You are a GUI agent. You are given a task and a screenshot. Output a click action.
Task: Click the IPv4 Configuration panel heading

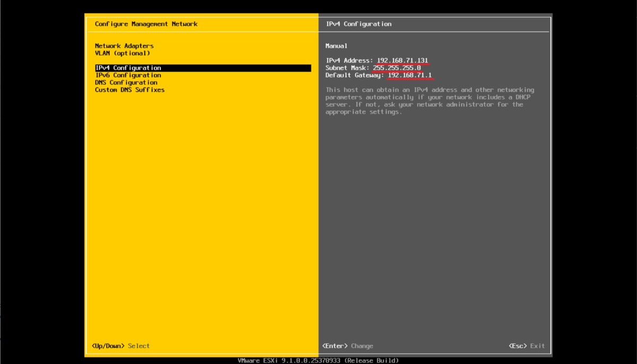(358, 24)
